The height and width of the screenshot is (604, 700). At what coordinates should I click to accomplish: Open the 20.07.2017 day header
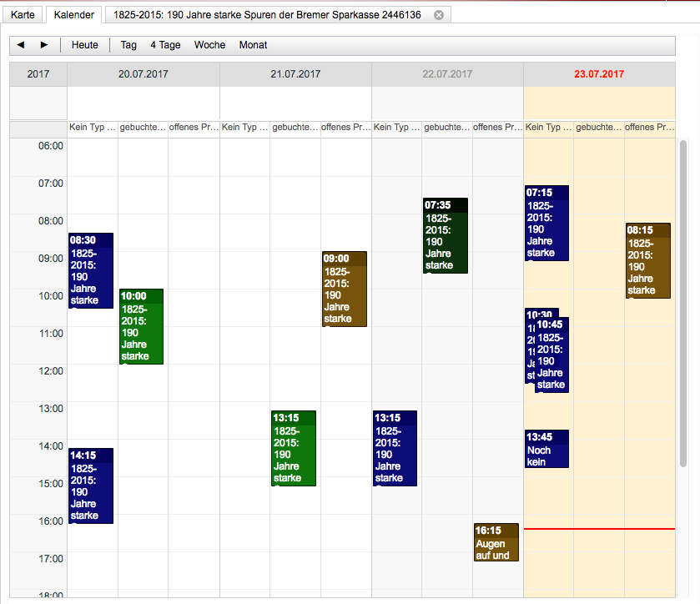click(143, 74)
